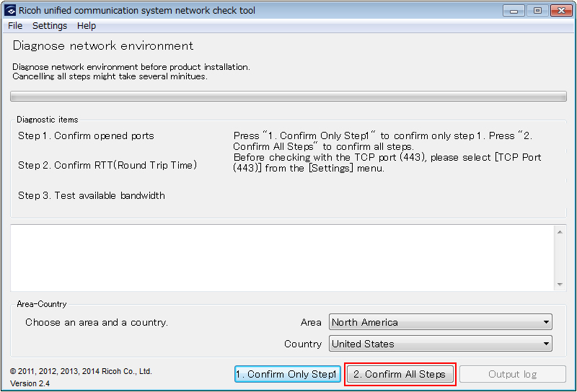Open the Help menu
577x392 pixels.
coord(87,26)
